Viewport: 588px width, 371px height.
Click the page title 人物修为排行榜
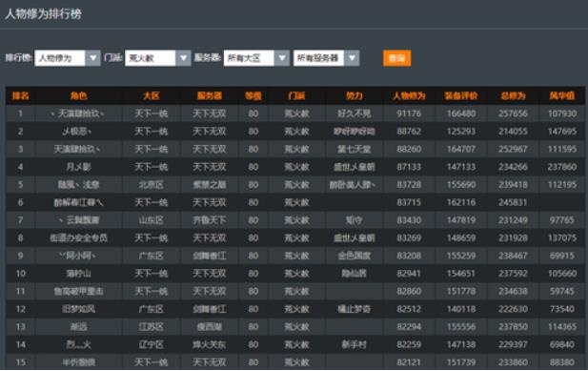43,14
